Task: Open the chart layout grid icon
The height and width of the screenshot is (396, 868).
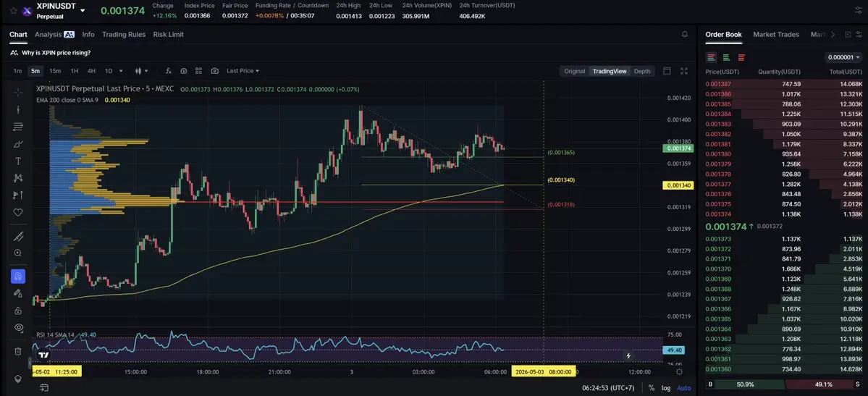Action: [199, 71]
